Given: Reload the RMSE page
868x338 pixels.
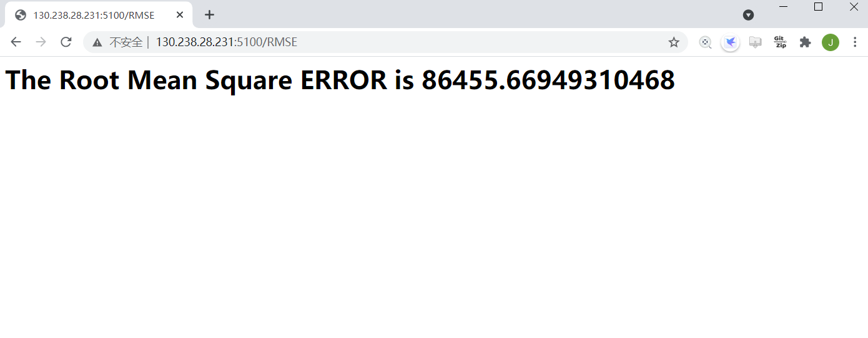Looking at the screenshot, I should tap(66, 42).
